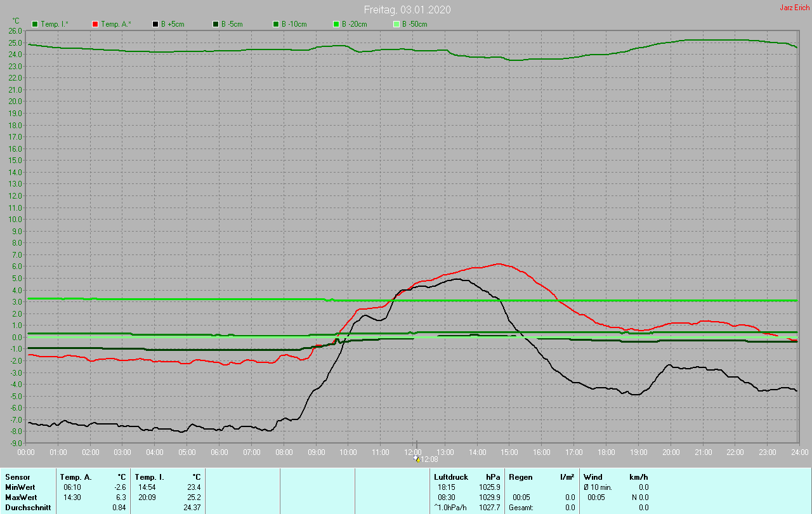Screen dimensions: 812x514
Task: Click the 18:15 pressure minimum time
Action: (447, 487)
